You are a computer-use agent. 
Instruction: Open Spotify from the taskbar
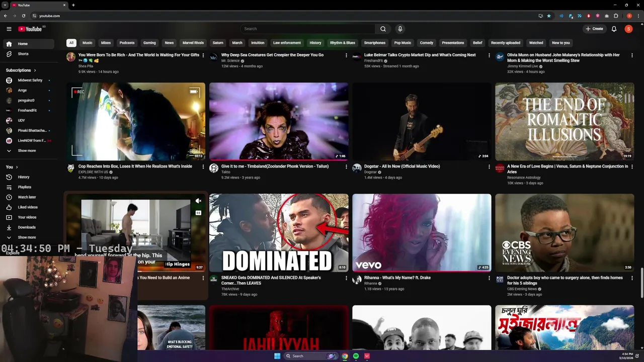[356, 356]
